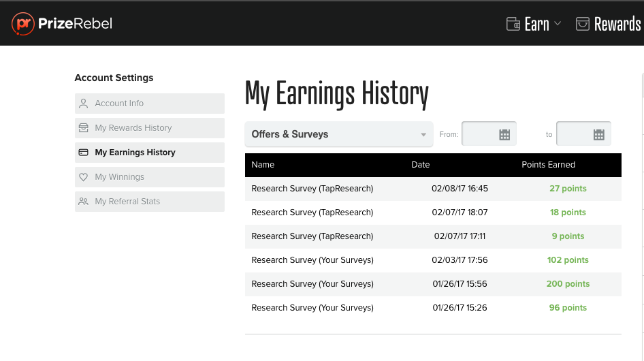Open the 'to' date calendar icon

pos(599,134)
